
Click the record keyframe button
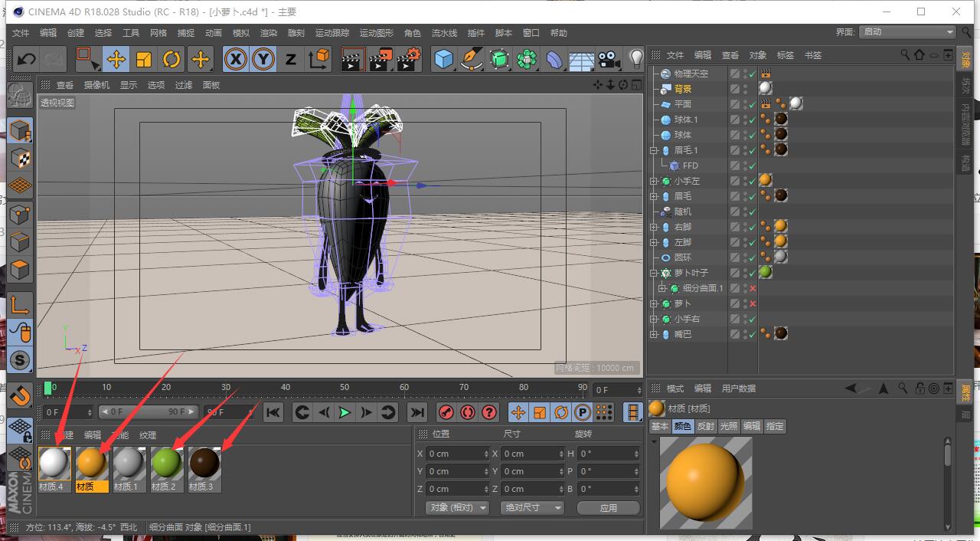point(446,412)
